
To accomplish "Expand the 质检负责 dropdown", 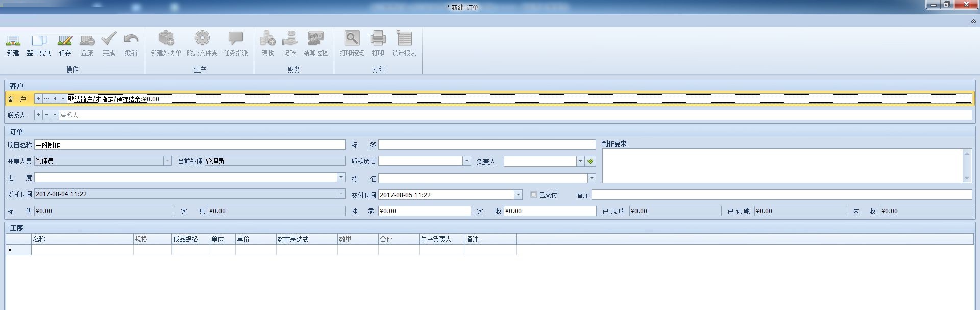I will 467,161.
